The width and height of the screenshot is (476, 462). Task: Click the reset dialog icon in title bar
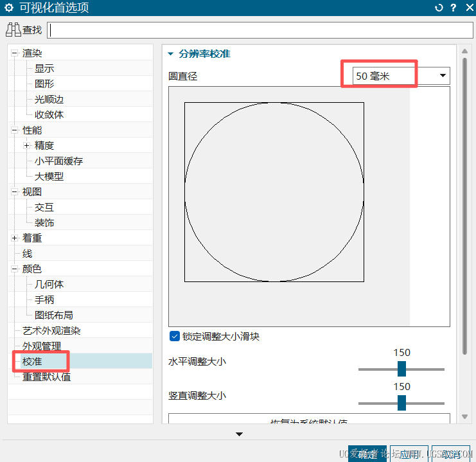point(439,8)
